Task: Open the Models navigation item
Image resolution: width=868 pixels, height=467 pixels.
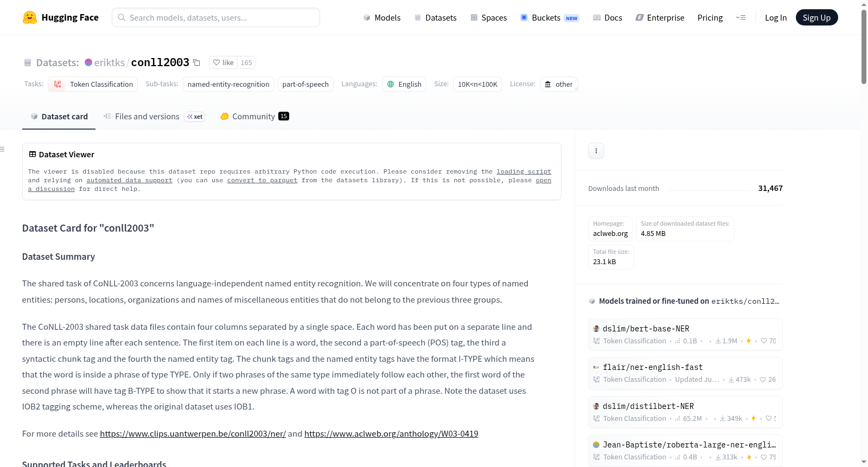Action: [x=382, y=17]
